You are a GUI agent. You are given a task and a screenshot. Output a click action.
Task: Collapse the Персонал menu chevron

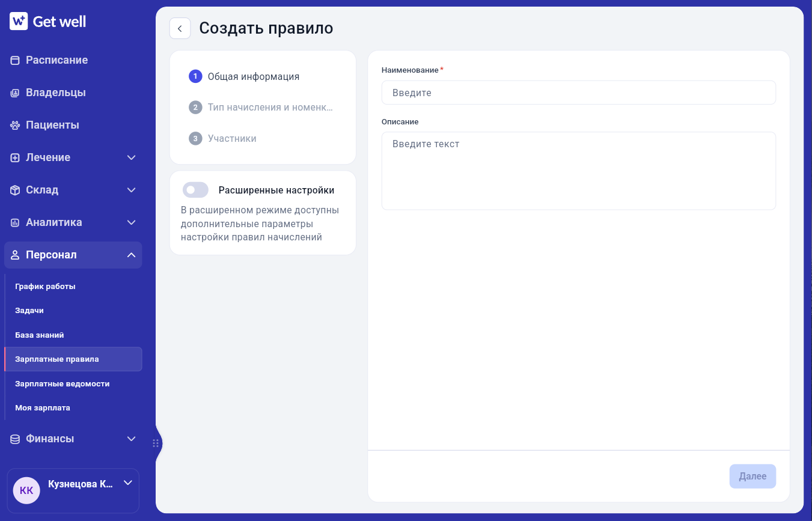pos(132,255)
